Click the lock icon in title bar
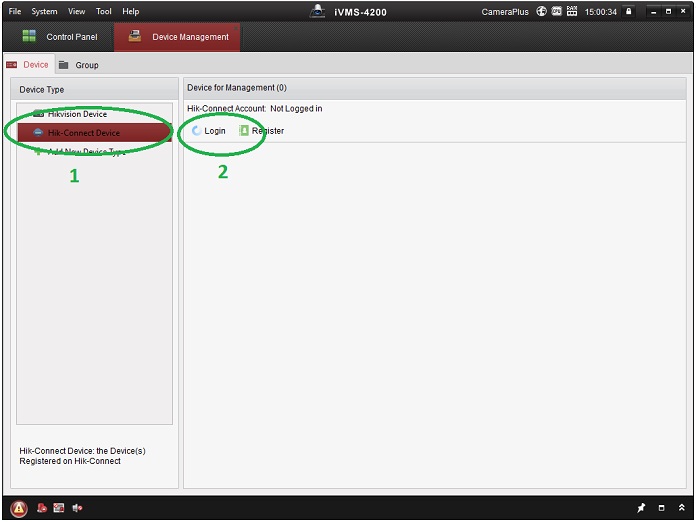The width and height of the screenshot is (696, 522). click(x=629, y=11)
